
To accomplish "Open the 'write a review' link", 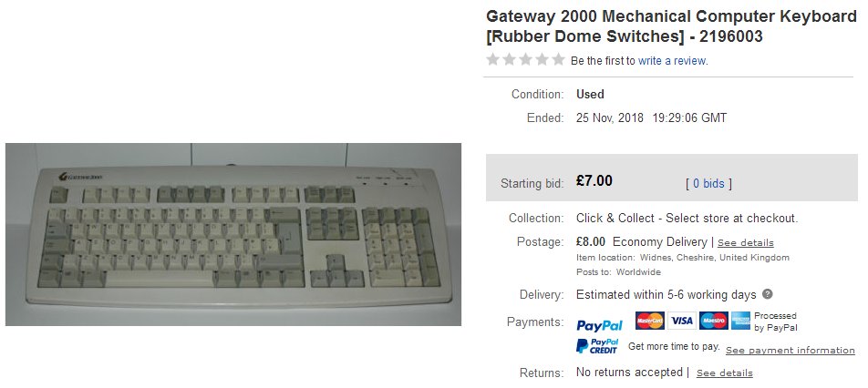I will tap(672, 61).
